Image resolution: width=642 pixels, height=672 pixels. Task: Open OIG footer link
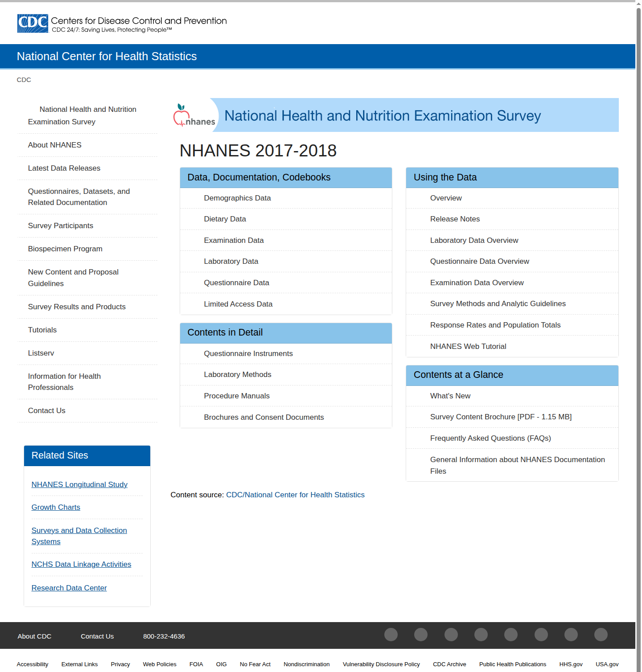222,664
